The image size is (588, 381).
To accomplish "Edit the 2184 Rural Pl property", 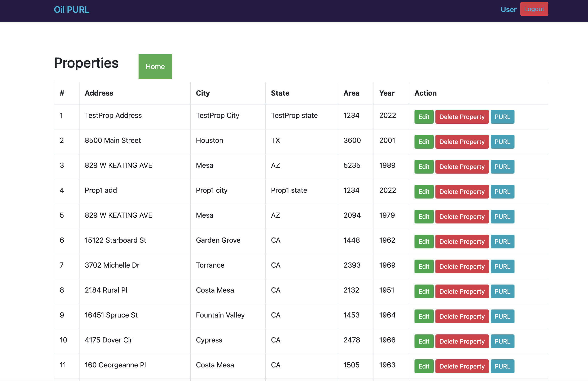I will (424, 292).
